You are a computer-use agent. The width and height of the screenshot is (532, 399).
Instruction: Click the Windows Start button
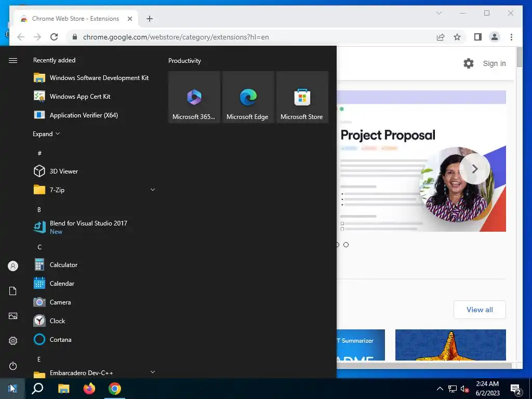coord(12,389)
